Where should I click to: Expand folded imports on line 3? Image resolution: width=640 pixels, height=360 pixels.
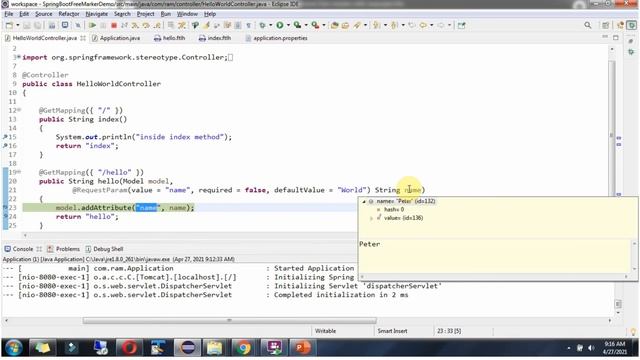[x=19, y=57]
